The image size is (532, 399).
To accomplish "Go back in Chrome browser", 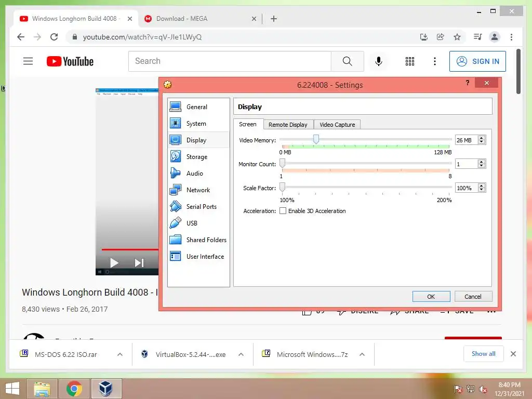I will [x=21, y=37].
